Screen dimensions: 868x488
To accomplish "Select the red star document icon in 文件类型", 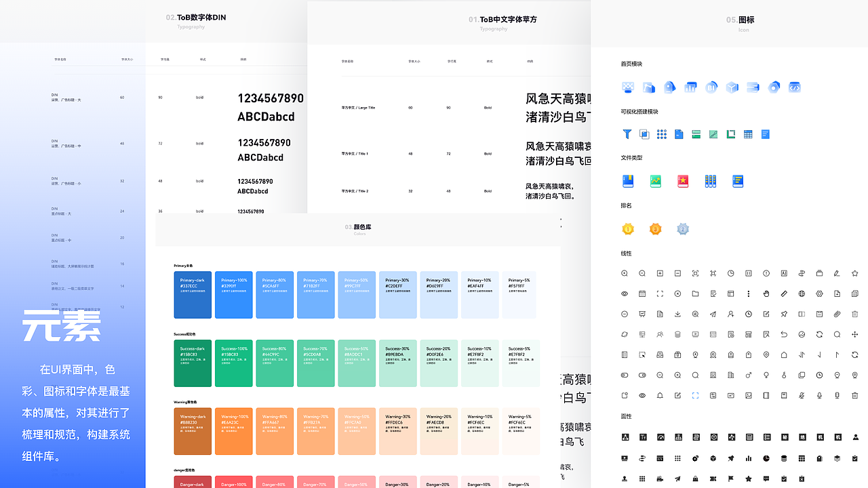I will [683, 180].
